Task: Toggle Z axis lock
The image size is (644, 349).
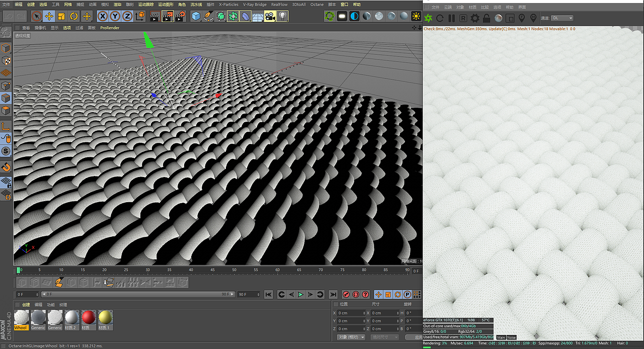Action: click(x=128, y=16)
